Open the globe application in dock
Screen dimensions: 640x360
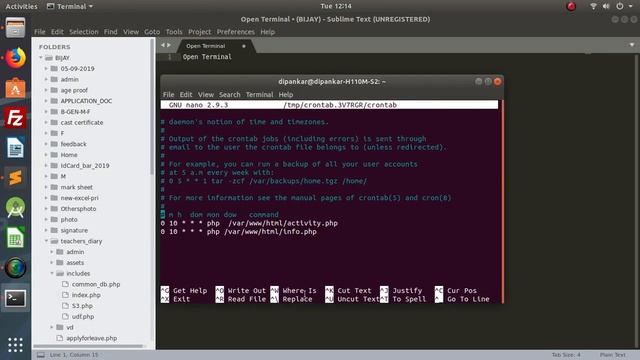pos(16,268)
